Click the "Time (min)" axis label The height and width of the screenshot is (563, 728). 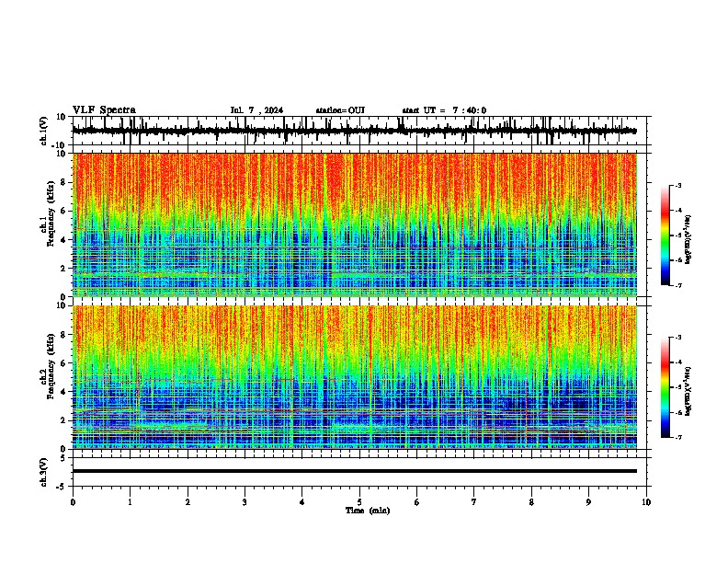point(368,511)
